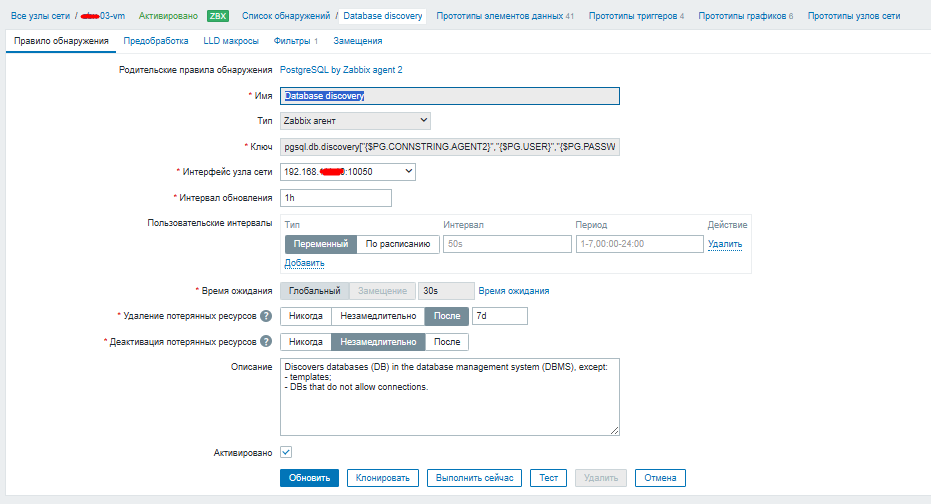Click inside the Описание text area
This screenshot has height=504, width=931.
click(449, 397)
